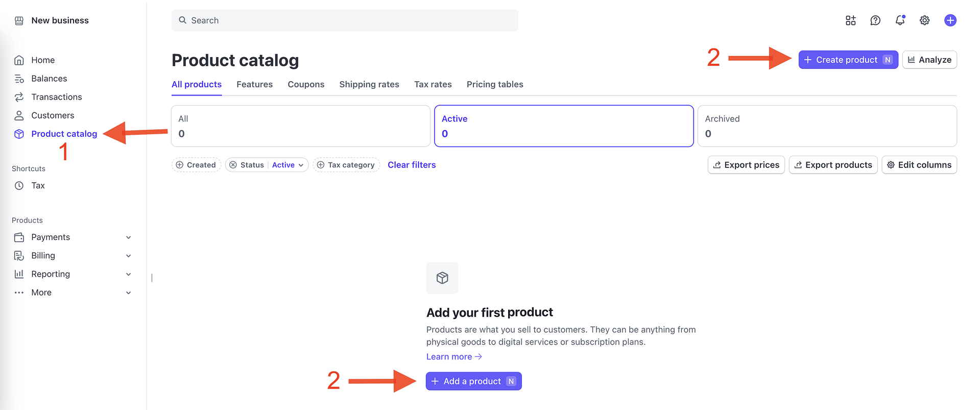Select the Archived products card
This screenshot has width=980, height=410.
[826, 126]
